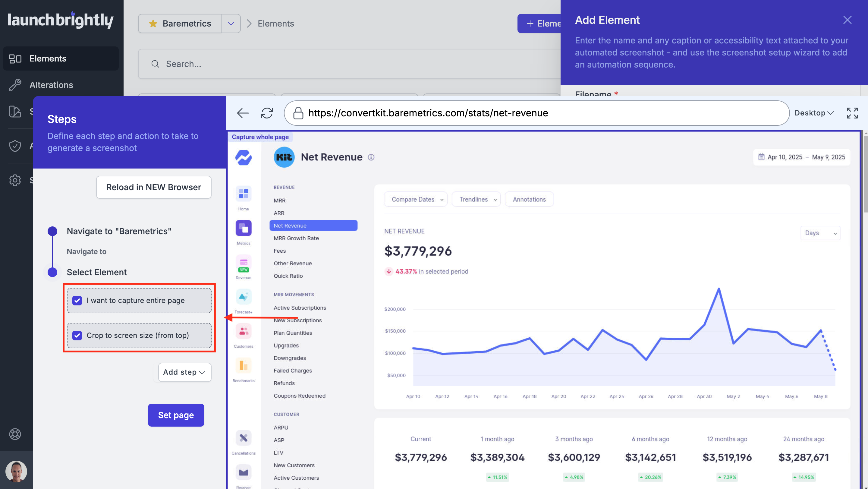Open Elements in the launchbrightly sidebar
Screen dimensions: 868x489
[61, 59]
